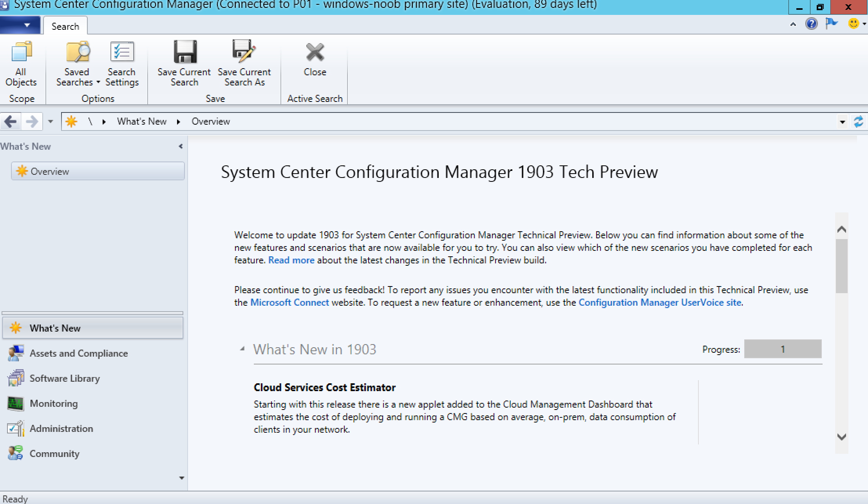Click the sun icon in address bar

[71, 121]
